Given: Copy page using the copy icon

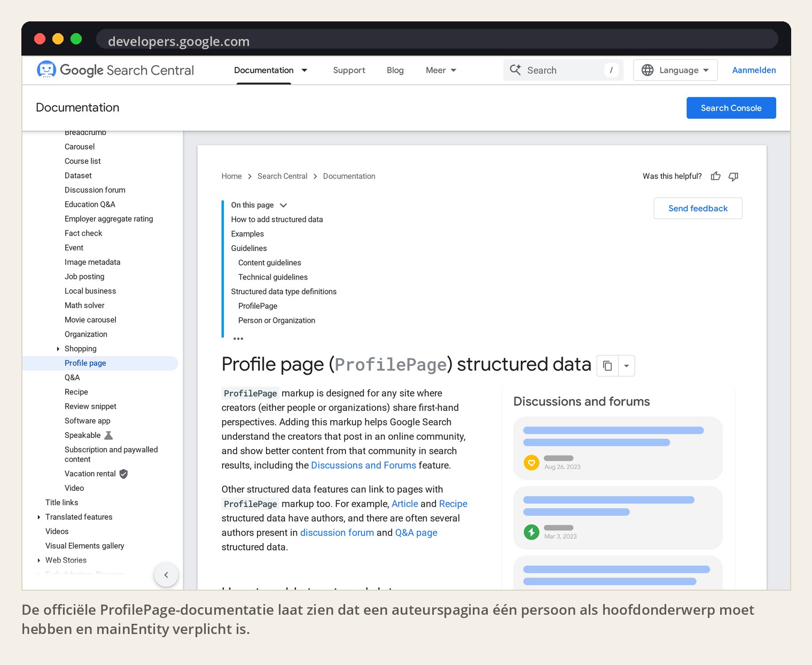Looking at the screenshot, I should pos(607,366).
